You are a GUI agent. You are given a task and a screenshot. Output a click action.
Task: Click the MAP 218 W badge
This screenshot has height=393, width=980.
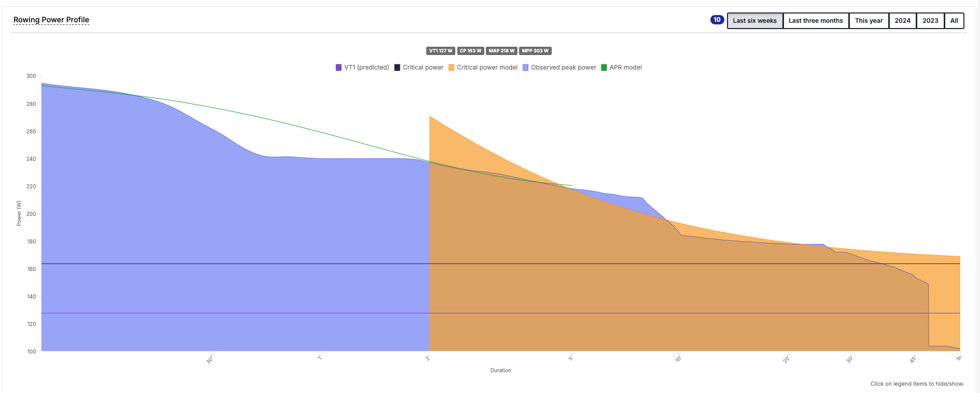[501, 51]
